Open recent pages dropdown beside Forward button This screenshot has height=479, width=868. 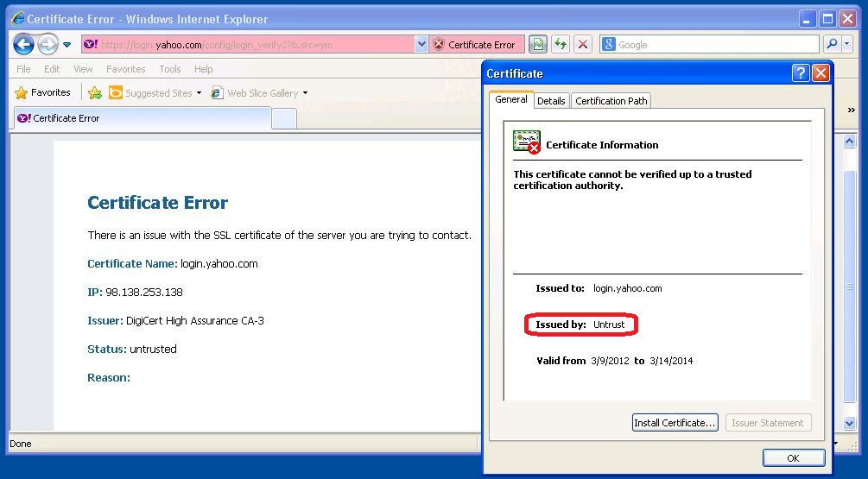pyautogui.click(x=67, y=45)
